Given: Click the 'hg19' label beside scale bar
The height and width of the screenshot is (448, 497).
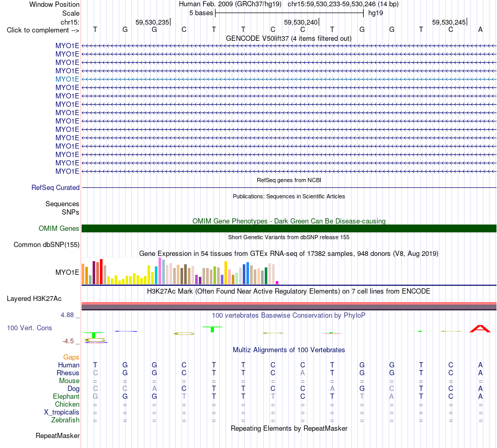Looking at the screenshot, I should pyautogui.click(x=376, y=13).
